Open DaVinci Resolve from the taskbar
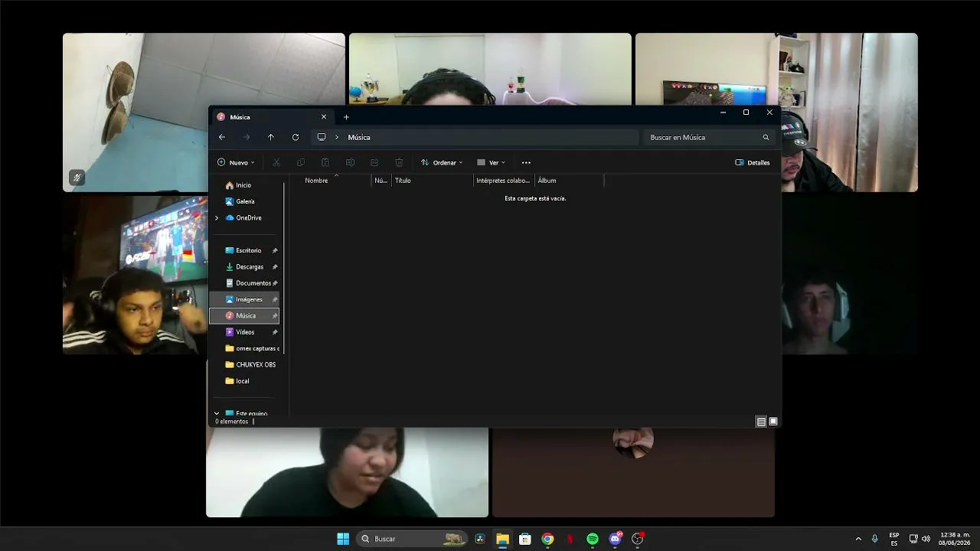Screen dimensions: 980x551 (x=480, y=539)
